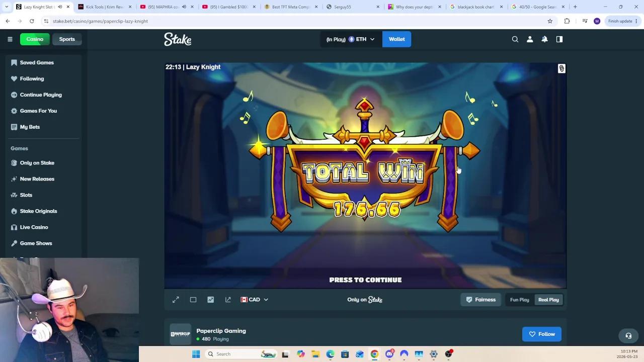Click the Only on Stake label under game
This screenshot has height=362, width=644.
pos(365,300)
